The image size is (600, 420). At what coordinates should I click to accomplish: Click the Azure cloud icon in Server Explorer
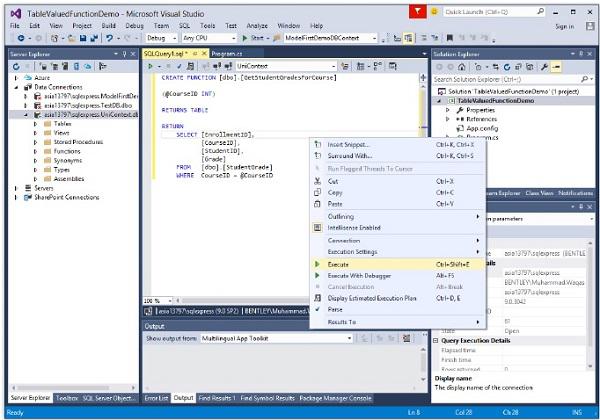(28, 78)
